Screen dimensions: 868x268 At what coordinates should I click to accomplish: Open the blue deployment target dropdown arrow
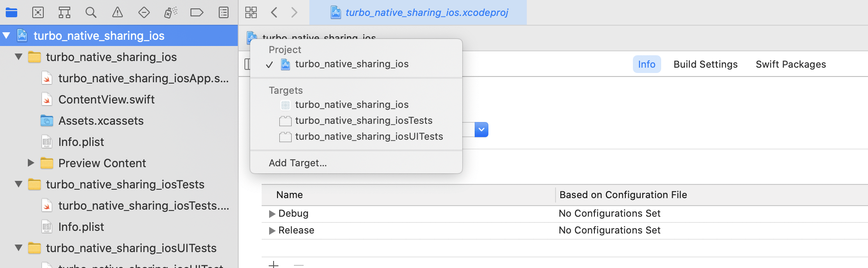pyautogui.click(x=481, y=130)
